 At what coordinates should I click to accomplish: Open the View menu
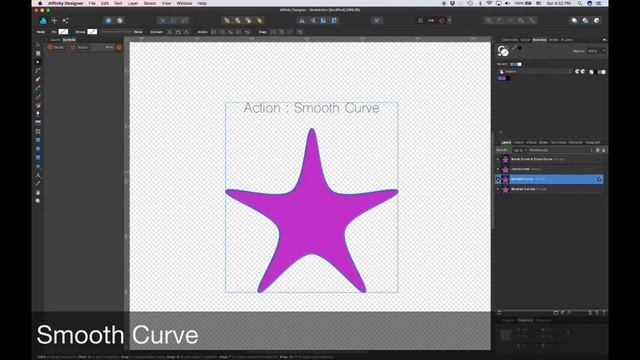(166, 3)
